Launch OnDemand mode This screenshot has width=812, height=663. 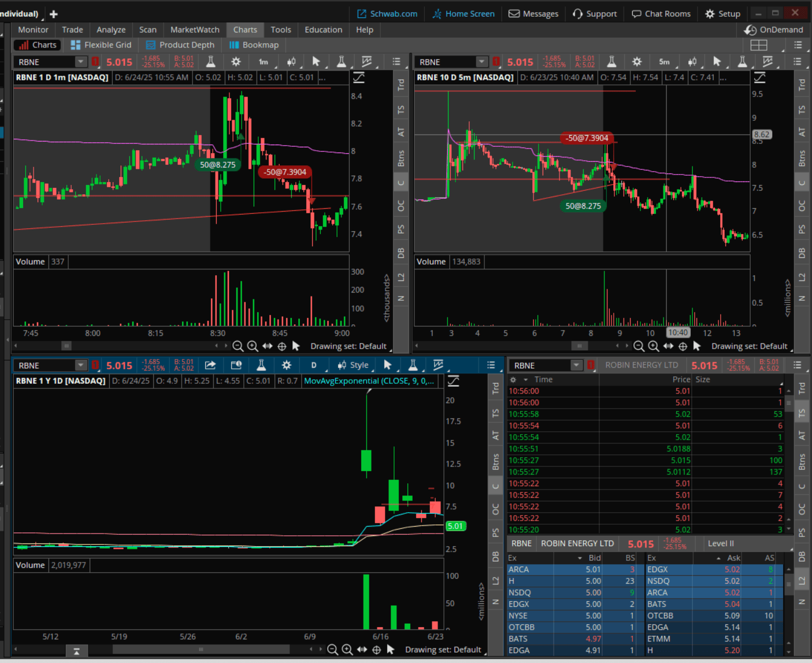774,29
